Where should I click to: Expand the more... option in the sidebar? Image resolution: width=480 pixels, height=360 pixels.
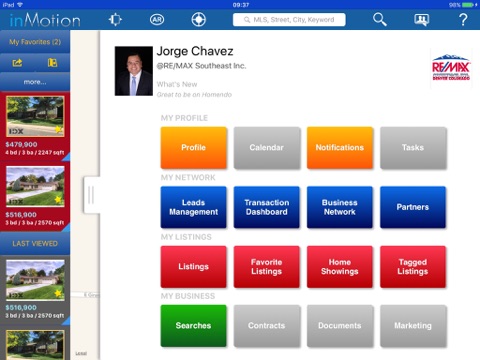coord(35,82)
